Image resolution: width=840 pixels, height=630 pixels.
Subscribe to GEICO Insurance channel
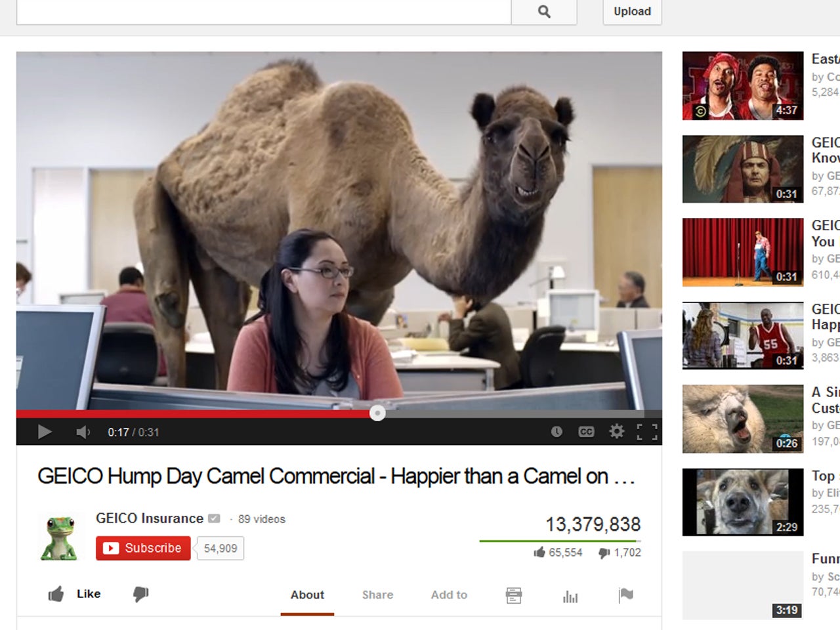[x=143, y=548]
